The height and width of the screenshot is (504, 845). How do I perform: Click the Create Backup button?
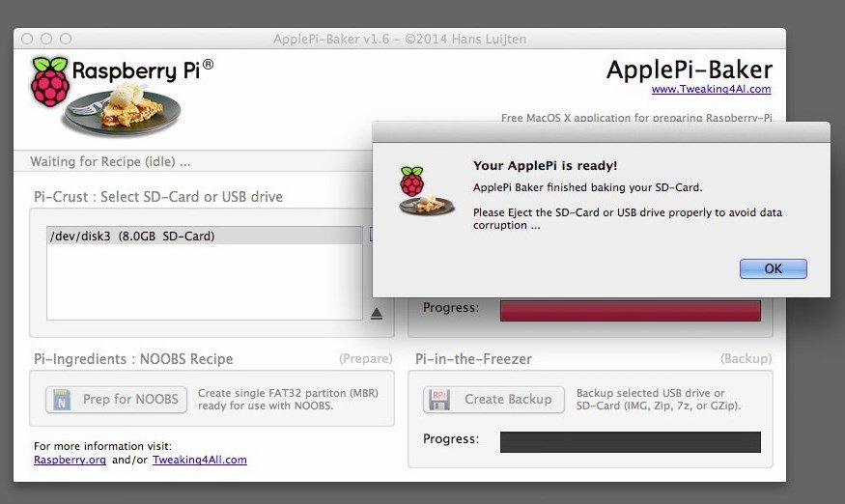pyautogui.click(x=493, y=400)
